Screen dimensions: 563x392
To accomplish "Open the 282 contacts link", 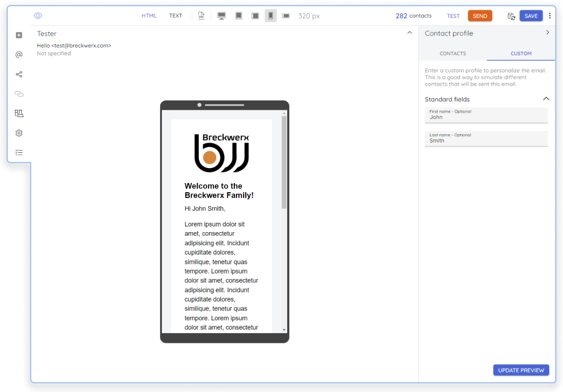I will (414, 16).
